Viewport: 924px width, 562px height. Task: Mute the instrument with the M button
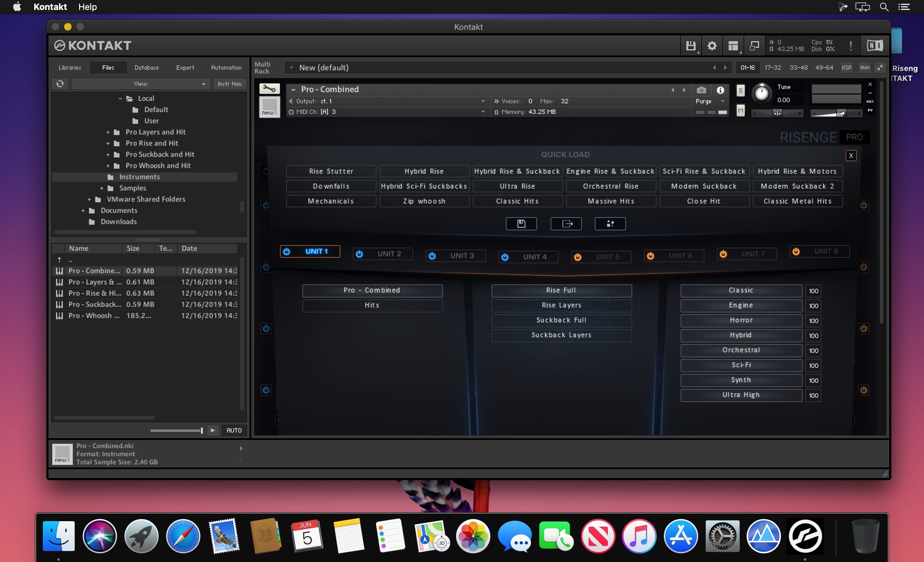[740, 111]
